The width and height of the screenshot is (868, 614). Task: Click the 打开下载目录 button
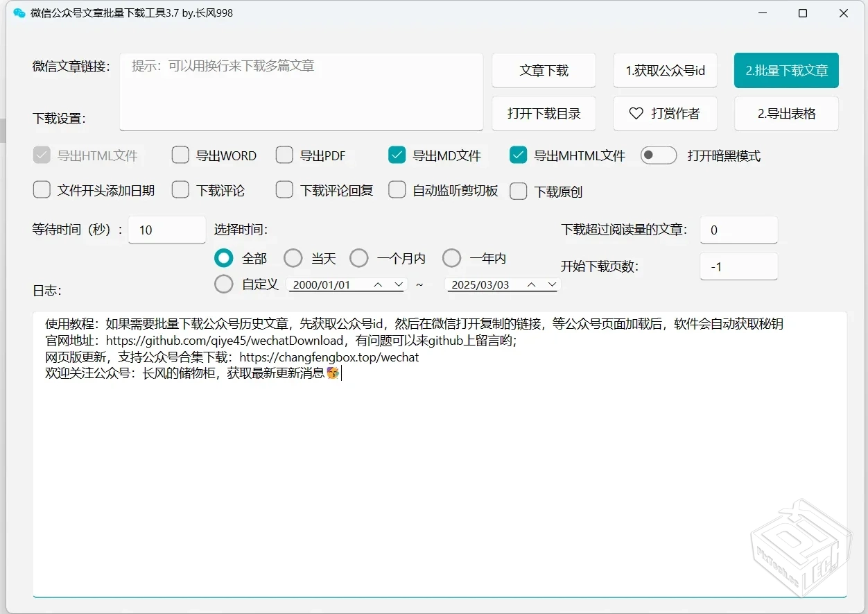(544, 114)
